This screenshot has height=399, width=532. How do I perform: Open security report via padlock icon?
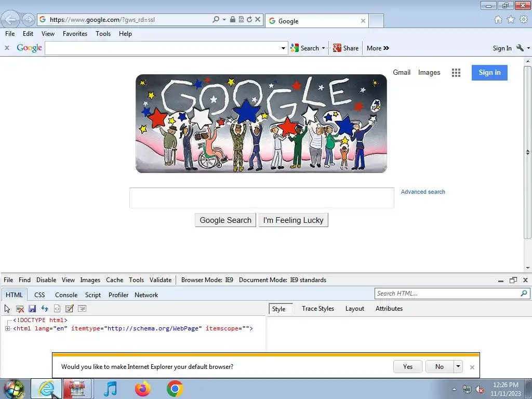pyautogui.click(x=232, y=19)
